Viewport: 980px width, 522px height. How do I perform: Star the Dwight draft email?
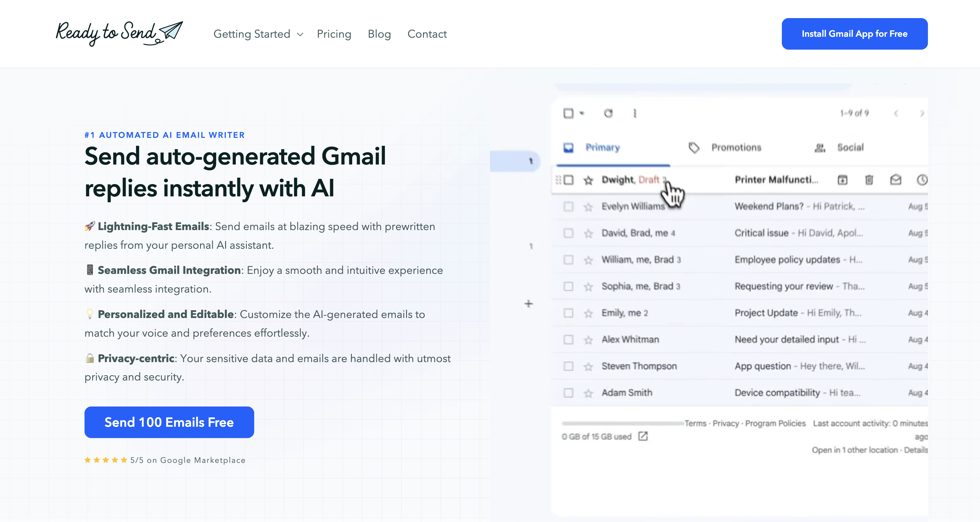589,180
